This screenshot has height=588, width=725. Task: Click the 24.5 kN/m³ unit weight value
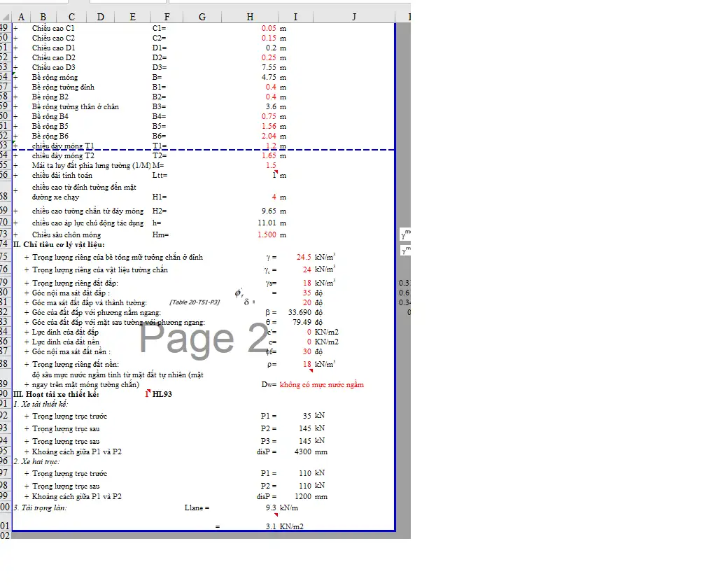(303, 257)
